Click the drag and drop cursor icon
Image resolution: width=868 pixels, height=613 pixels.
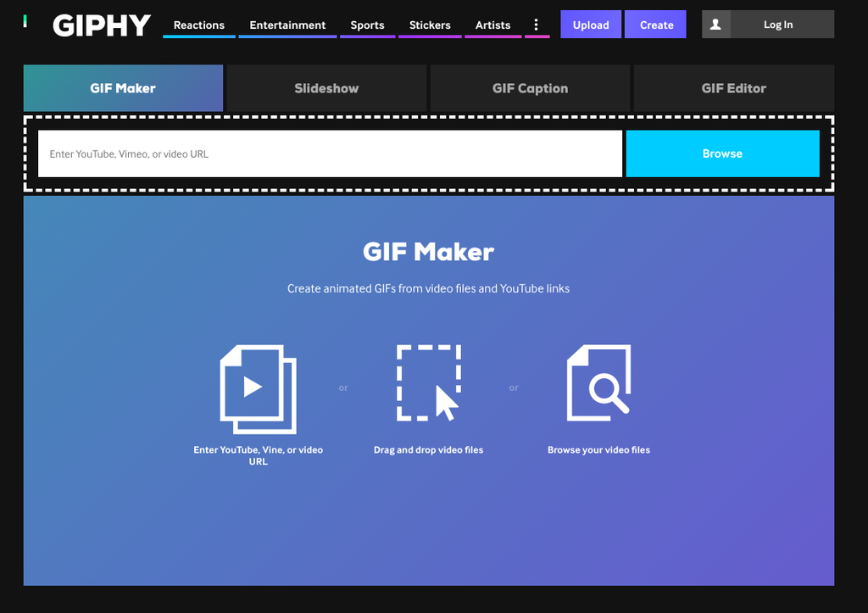(x=428, y=382)
